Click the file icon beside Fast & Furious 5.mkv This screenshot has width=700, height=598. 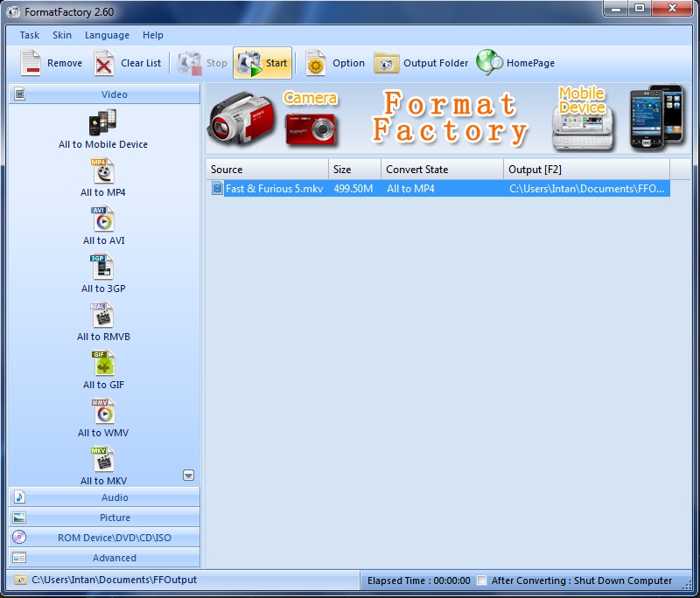[x=217, y=188]
